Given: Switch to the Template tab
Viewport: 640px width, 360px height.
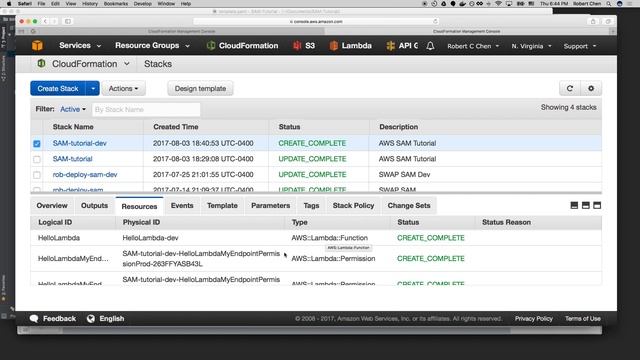Looking at the screenshot, I should [x=222, y=206].
